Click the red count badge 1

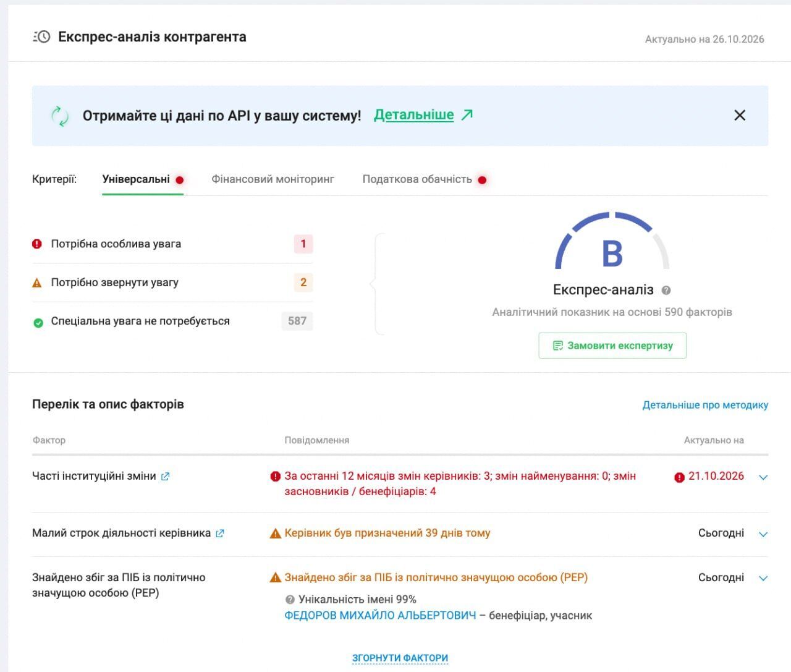303,244
